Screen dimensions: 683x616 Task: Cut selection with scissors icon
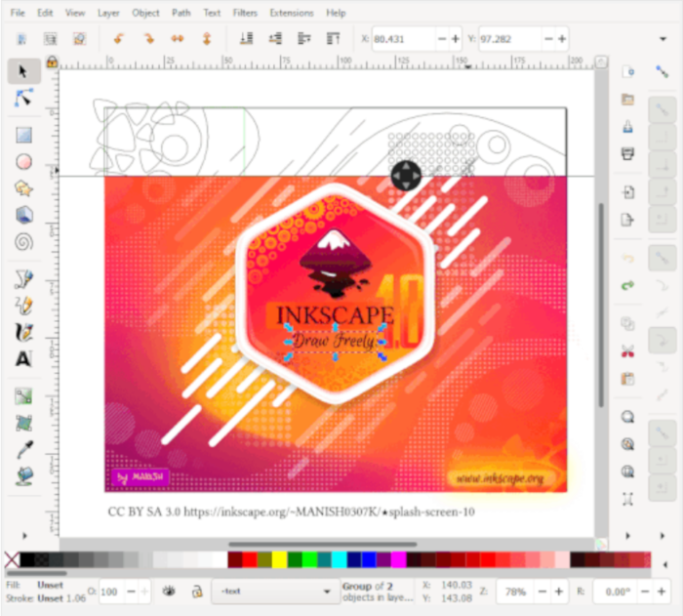point(627,351)
